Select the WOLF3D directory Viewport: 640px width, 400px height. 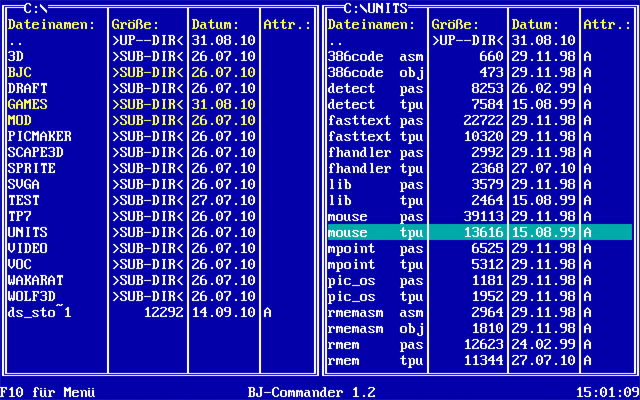point(32,296)
